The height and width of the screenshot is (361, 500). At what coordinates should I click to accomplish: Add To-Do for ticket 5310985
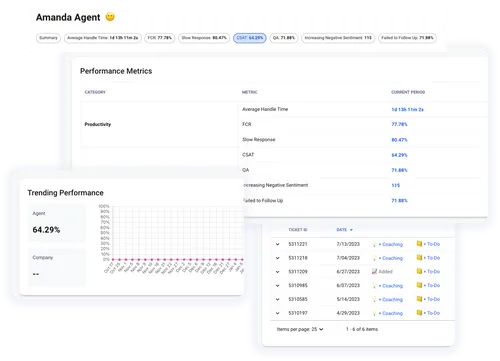pyautogui.click(x=432, y=285)
